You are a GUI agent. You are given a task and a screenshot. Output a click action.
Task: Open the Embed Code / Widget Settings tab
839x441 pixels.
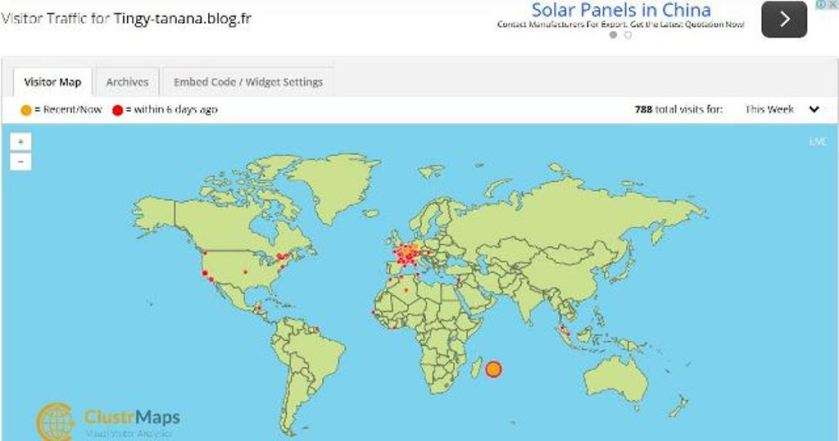(x=248, y=82)
